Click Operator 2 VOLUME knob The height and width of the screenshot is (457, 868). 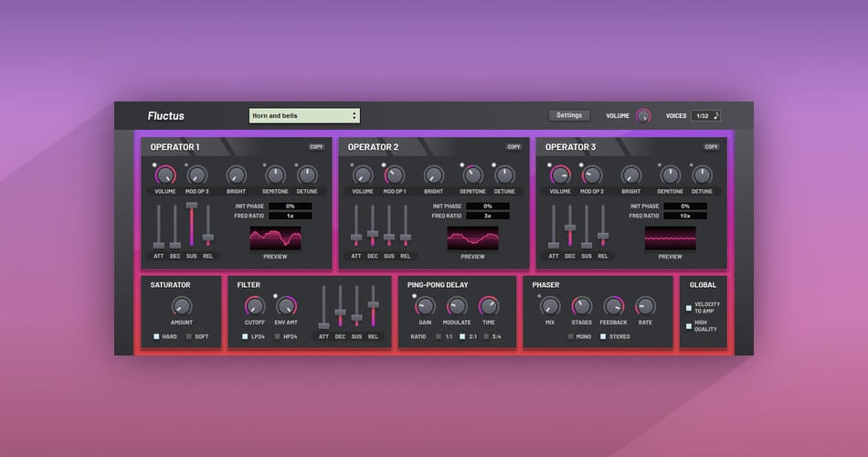363,175
